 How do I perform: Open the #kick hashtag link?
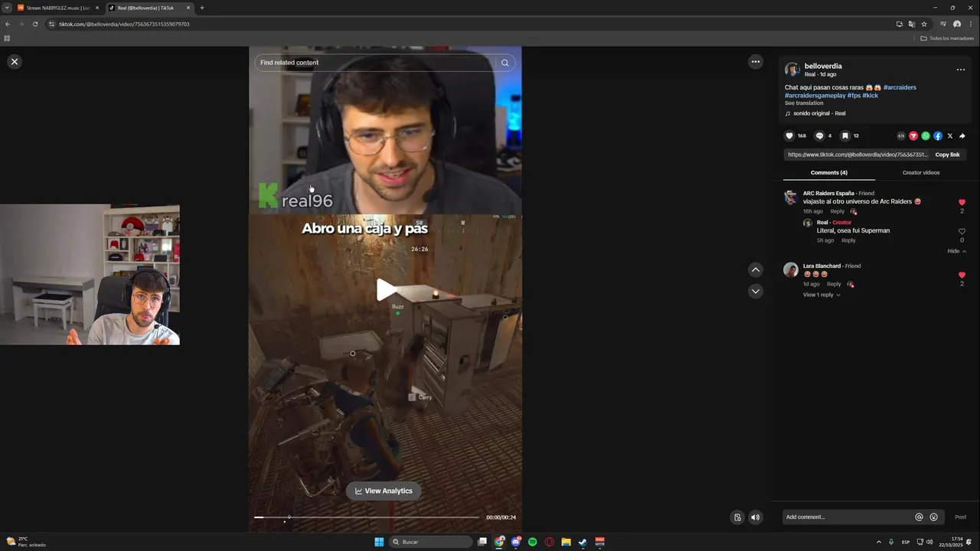871,96
